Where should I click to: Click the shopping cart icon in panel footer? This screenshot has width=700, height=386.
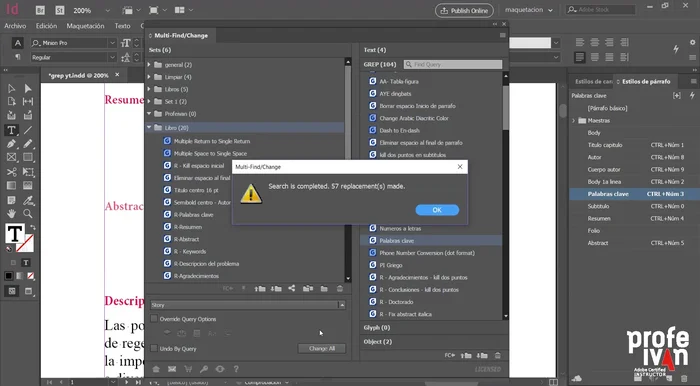point(188,369)
